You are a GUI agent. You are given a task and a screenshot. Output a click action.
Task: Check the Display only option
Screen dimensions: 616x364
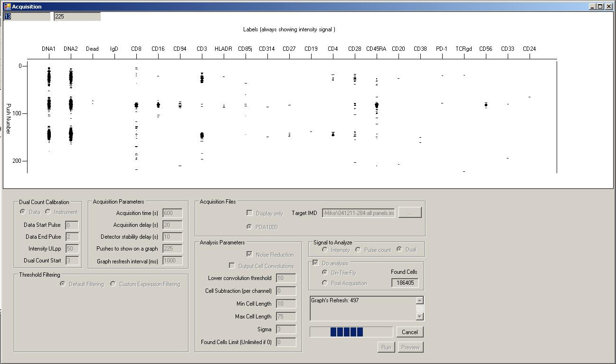[249, 213]
